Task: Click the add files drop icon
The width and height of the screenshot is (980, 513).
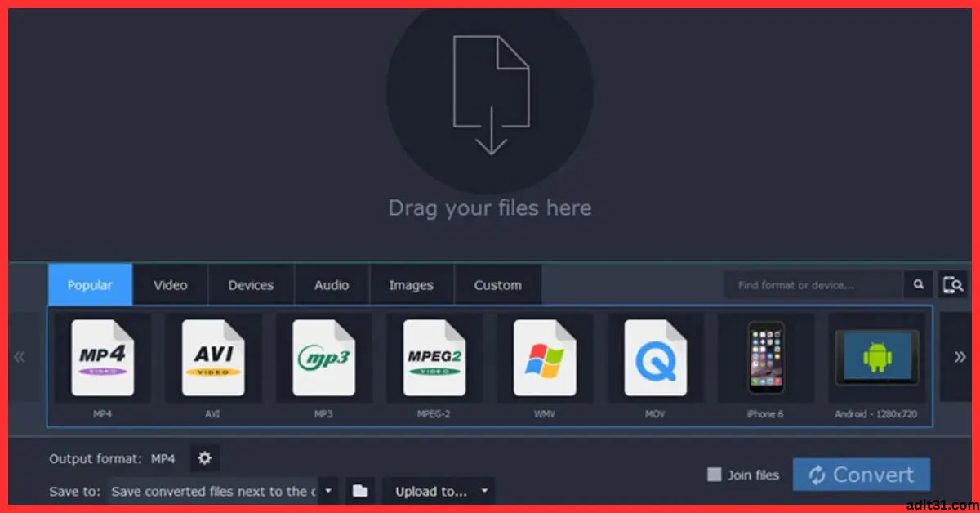Action: pyautogui.click(x=490, y=94)
